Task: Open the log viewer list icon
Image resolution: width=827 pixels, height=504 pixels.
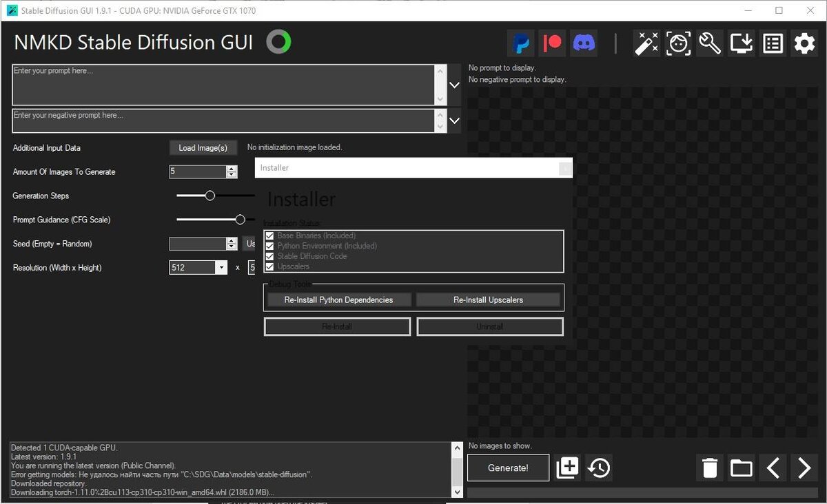Action: pos(773,43)
